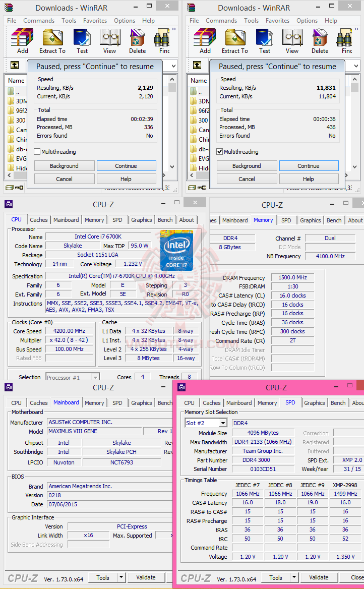
Task: Select SPD tab in Memory CPU-Z window
Action: (x=286, y=220)
